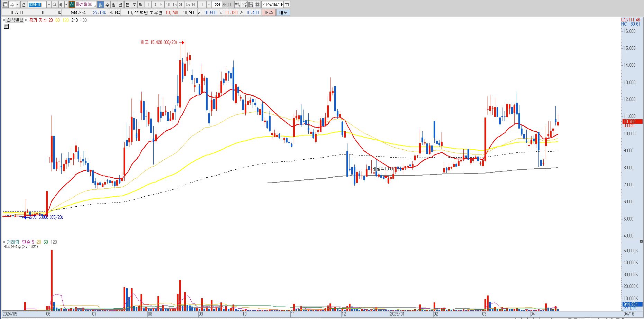Click the small square marker before 거래량 label

(x=4, y=242)
